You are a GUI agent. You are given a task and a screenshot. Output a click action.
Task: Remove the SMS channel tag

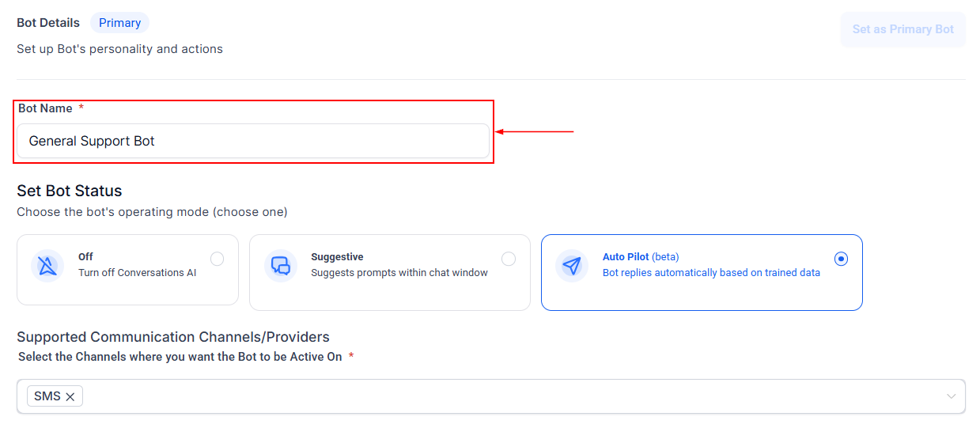(70, 396)
